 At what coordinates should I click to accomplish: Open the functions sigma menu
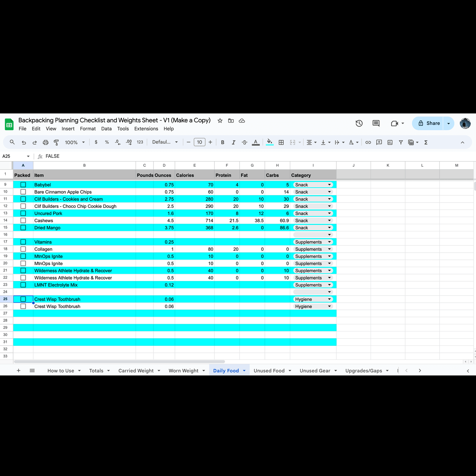[x=426, y=142]
